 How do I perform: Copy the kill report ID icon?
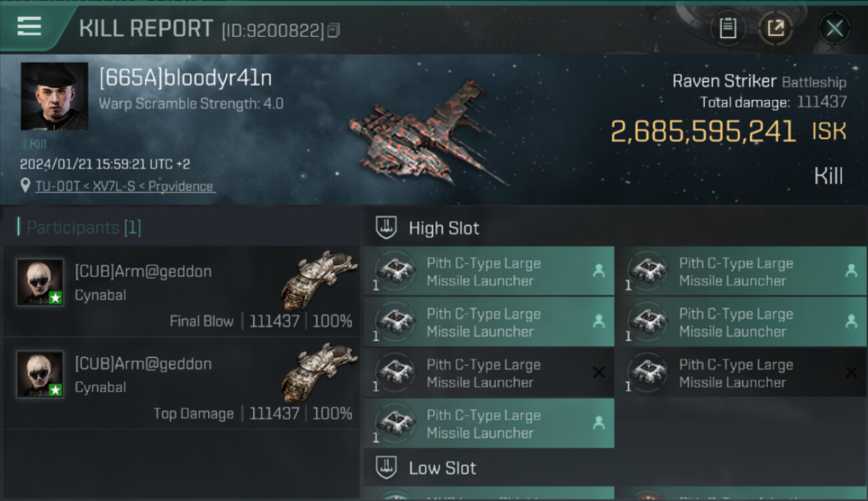pos(334,30)
